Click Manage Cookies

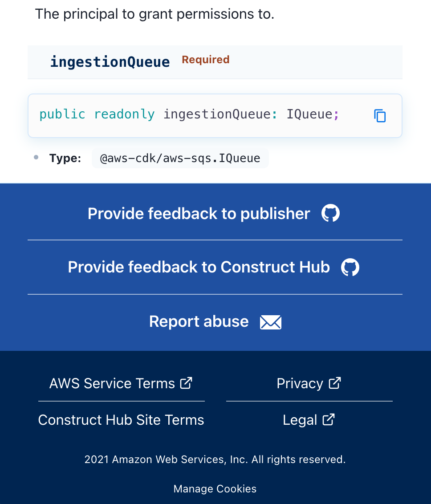tap(215, 488)
